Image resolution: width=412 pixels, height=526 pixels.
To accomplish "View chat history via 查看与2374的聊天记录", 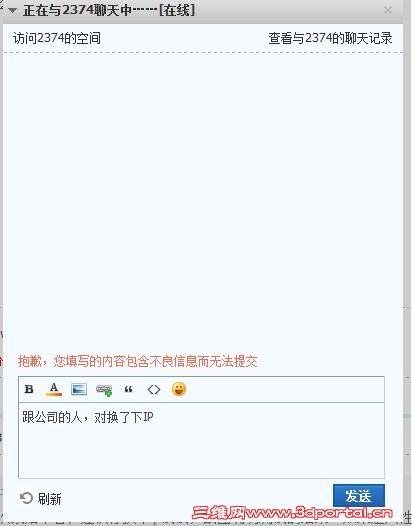I will click(330, 38).
